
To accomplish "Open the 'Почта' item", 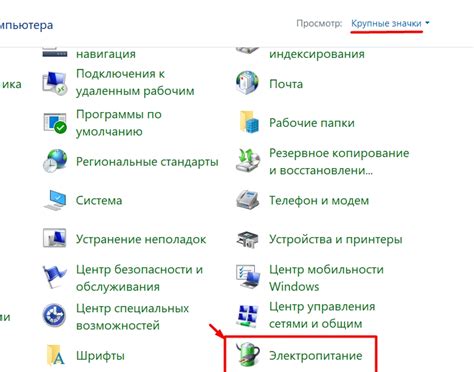I will (286, 84).
